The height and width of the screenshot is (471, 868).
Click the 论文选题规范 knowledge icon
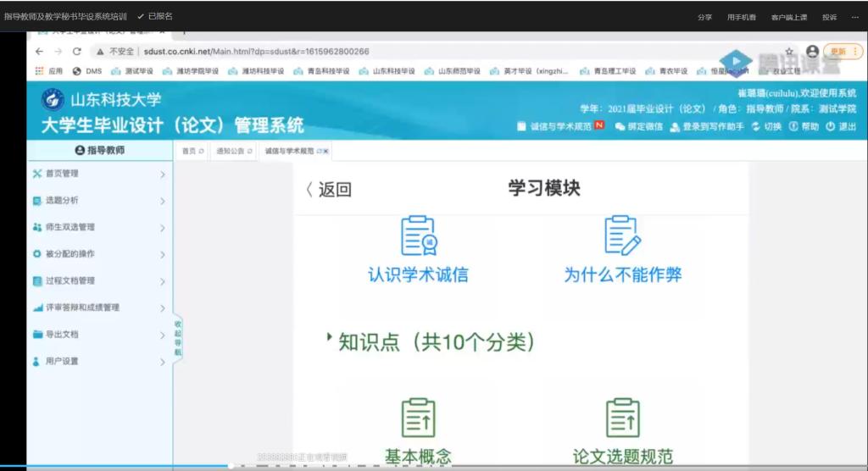point(622,418)
